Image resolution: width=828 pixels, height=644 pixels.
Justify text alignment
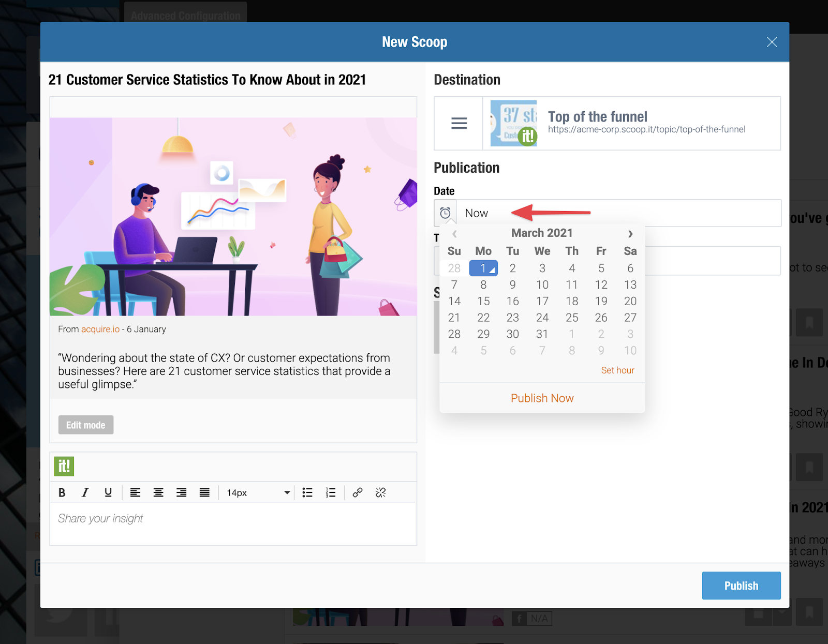click(x=204, y=492)
